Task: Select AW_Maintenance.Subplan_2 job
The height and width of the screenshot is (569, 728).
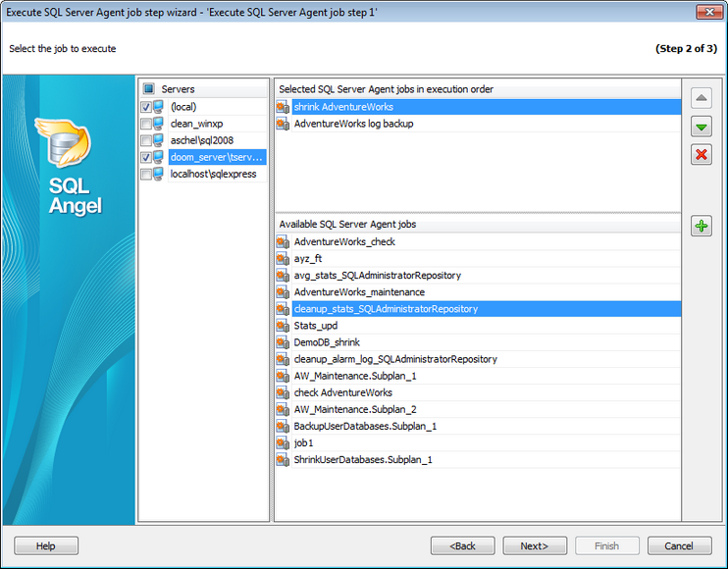Action: [486, 409]
